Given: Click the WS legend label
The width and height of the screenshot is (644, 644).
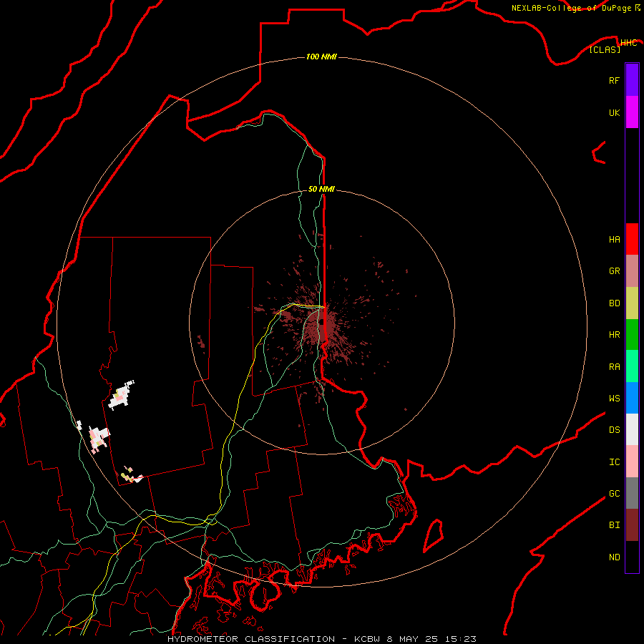Looking at the screenshot, I should pyautogui.click(x=614, y=399).
